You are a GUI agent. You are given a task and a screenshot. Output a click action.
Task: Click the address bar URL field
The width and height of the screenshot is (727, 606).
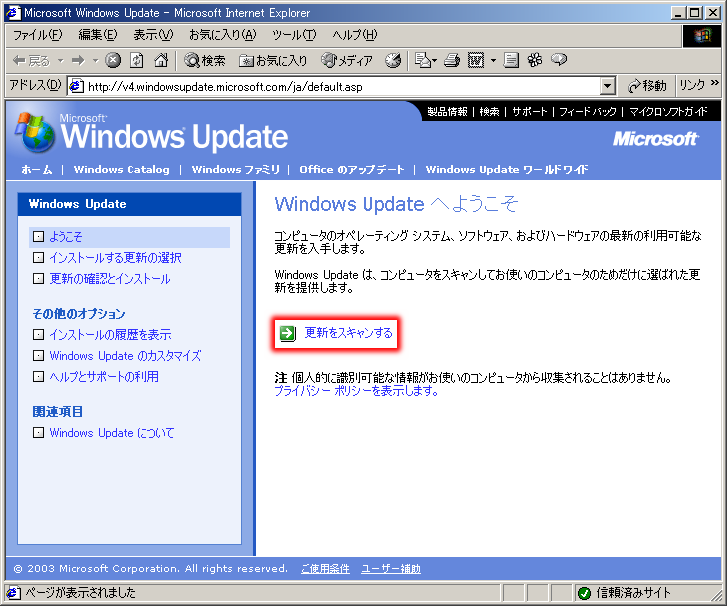click(x=341, y=86)
